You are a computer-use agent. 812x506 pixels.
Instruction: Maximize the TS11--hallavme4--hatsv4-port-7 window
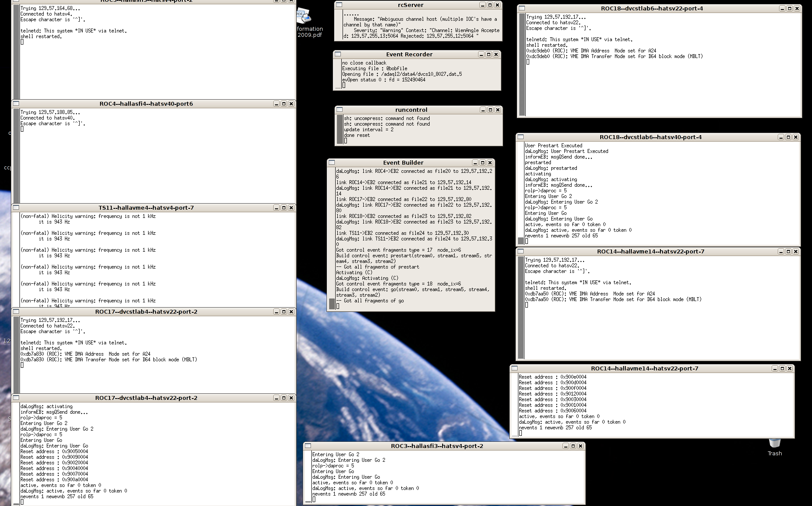point(284,208)
